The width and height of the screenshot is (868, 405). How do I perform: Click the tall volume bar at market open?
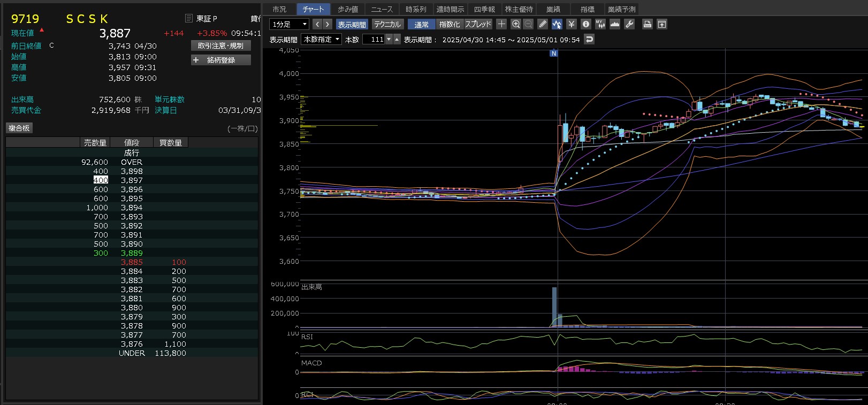[x=554, y=307]
